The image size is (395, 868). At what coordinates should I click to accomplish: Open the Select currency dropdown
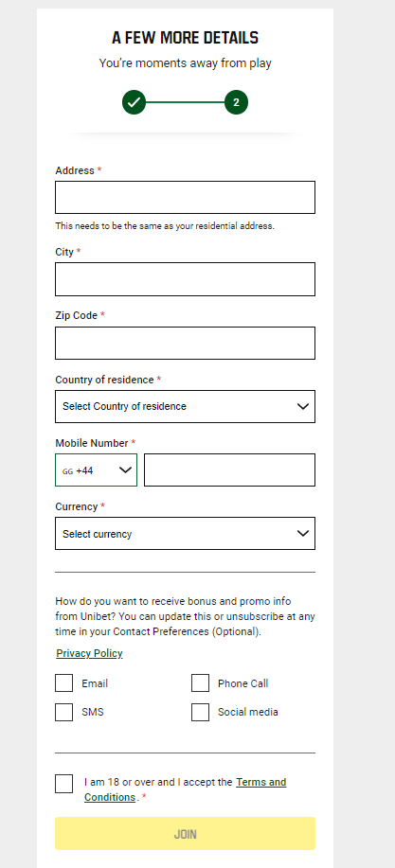pyautogui.click(x=185, y=534)
